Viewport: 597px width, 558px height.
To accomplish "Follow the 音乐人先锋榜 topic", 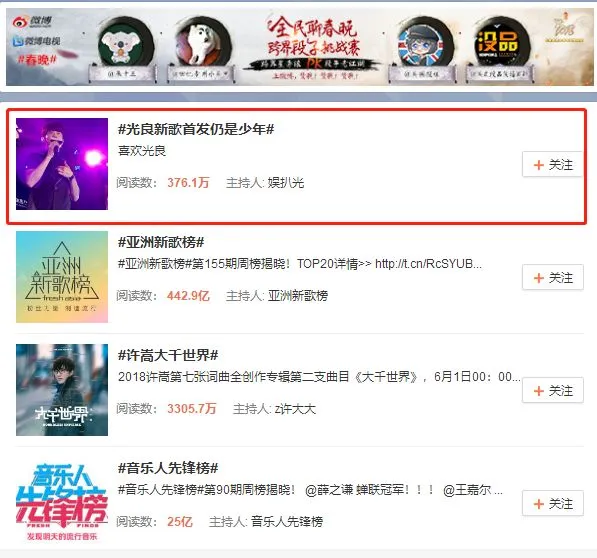I will (x=552, y=503).
